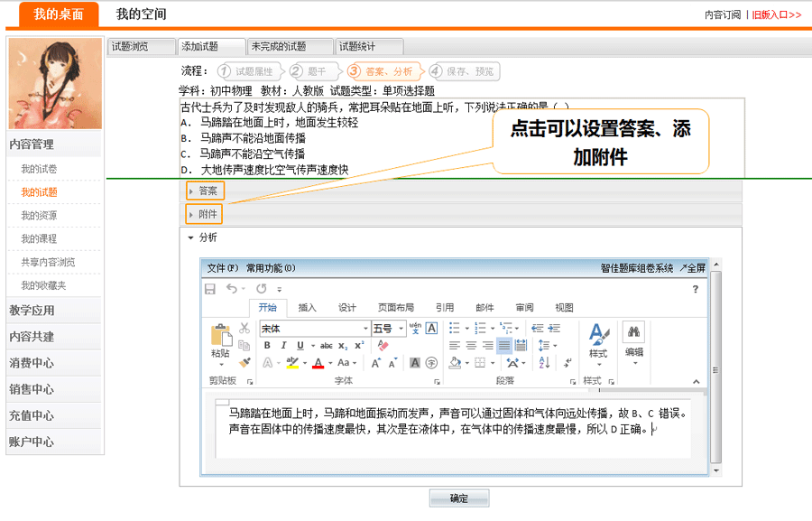Click the Undo arrow icon
Screen dimensions: 812x521
[x=232, y=289]
